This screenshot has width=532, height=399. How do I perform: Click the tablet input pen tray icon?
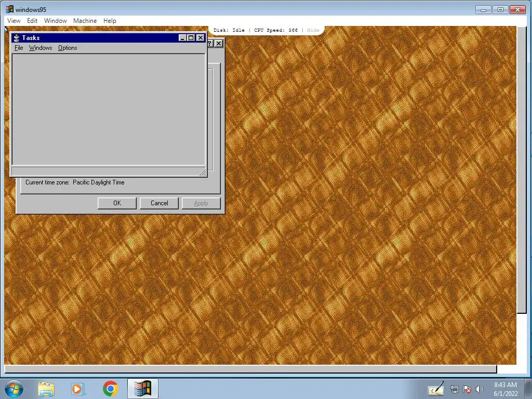436,389
